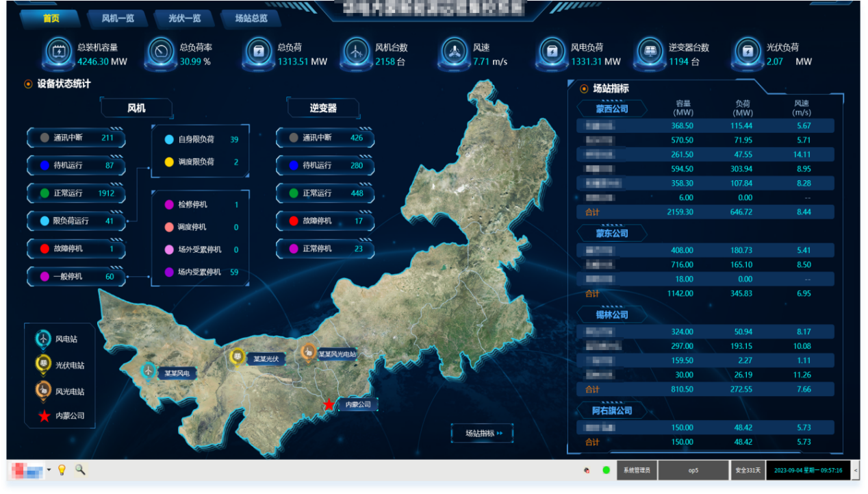This screenshot has height=494, width=868.
Task: Click the 风机台数 wind turbine icon
Action: (355, 52)
